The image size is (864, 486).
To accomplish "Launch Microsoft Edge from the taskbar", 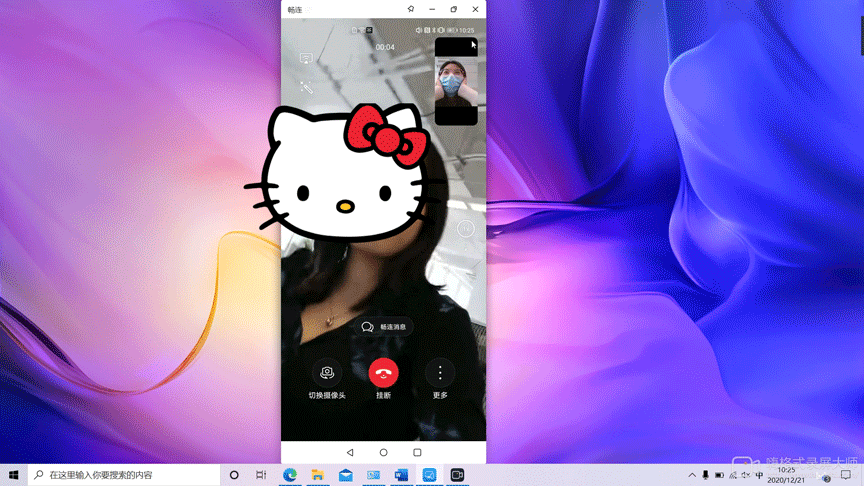I will click(x=290, y=474).
